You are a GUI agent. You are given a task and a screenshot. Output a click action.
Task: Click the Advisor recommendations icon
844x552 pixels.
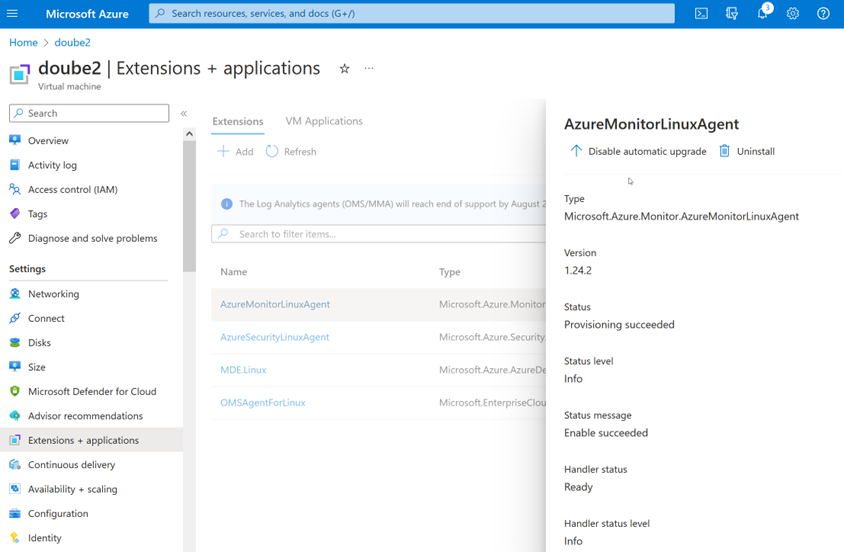[x=15, y=415]
